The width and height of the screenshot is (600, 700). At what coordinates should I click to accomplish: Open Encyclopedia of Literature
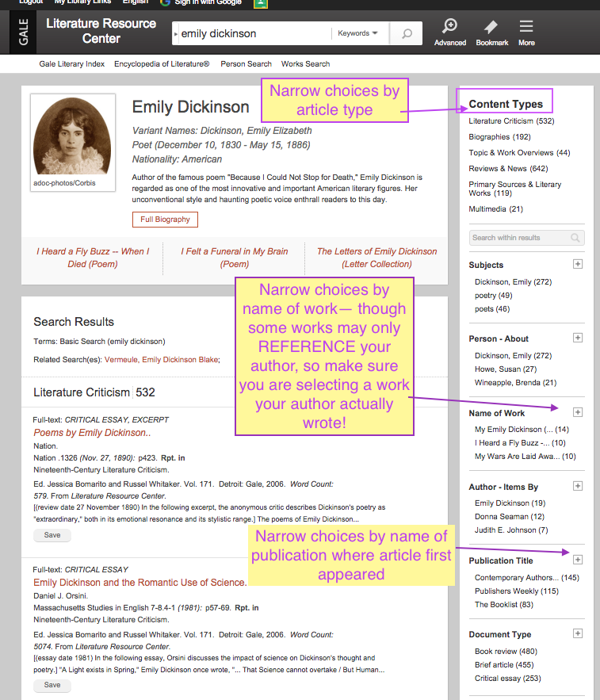pos(162,64)
